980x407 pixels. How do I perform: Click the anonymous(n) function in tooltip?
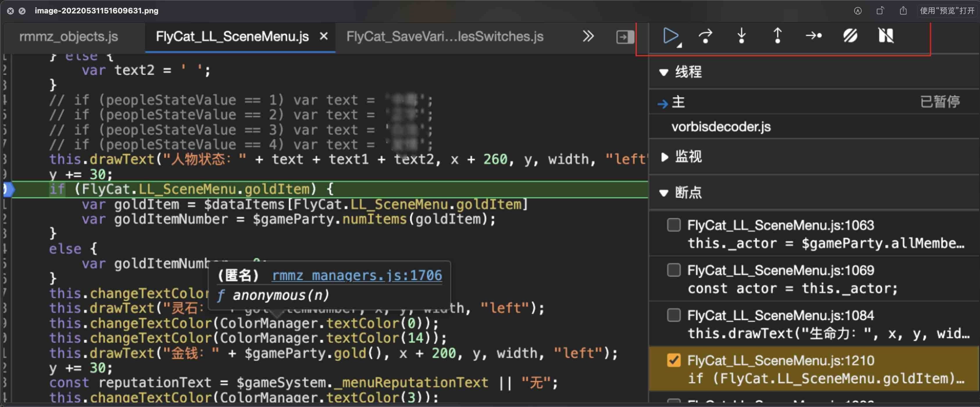point(280,295)
